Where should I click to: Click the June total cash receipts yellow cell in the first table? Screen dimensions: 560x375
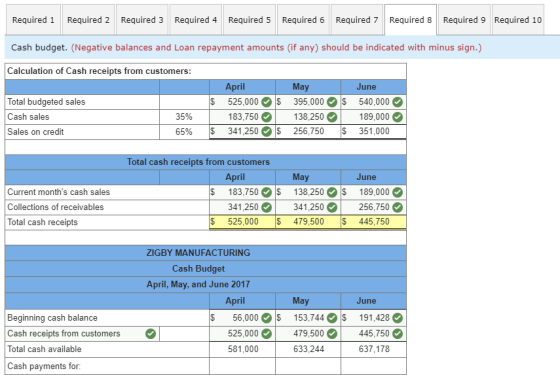tap(374, 222)
